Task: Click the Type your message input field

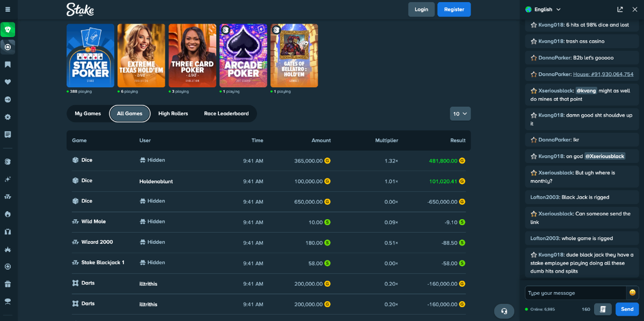Action: pos(575,293)
